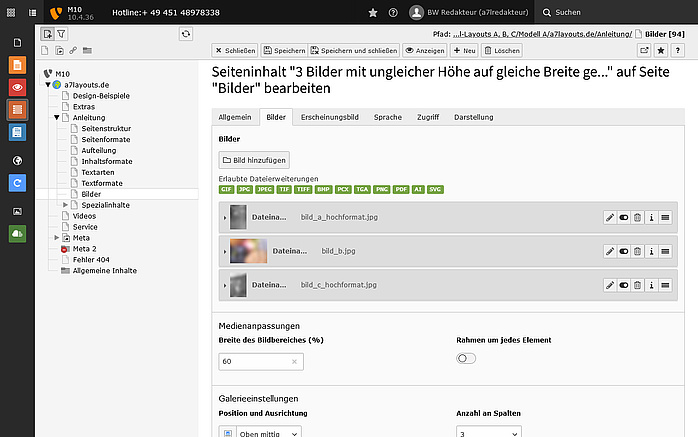Image resolution: width=698 pixels, height=437 pixels.
Task: Delete the bild_c_hochformat.jpg relation
Action: [637, 285]
